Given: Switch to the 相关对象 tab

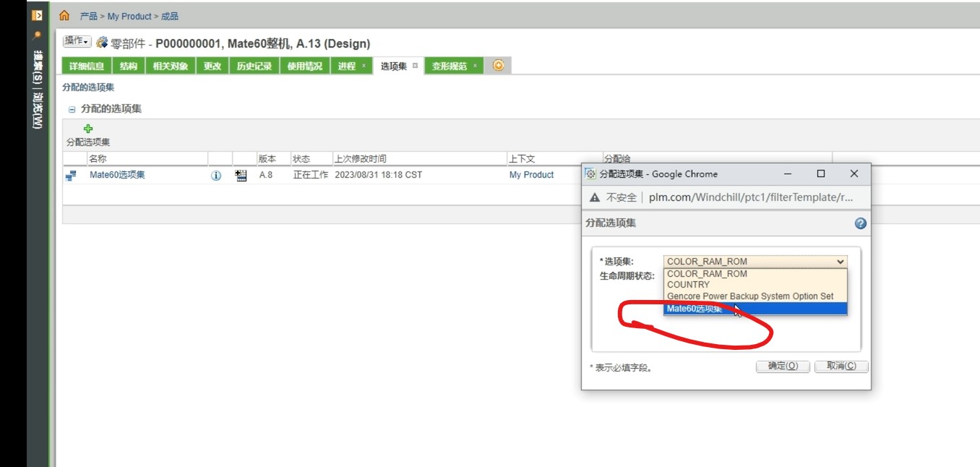Looking at the screenshot, I should point(171,66).
